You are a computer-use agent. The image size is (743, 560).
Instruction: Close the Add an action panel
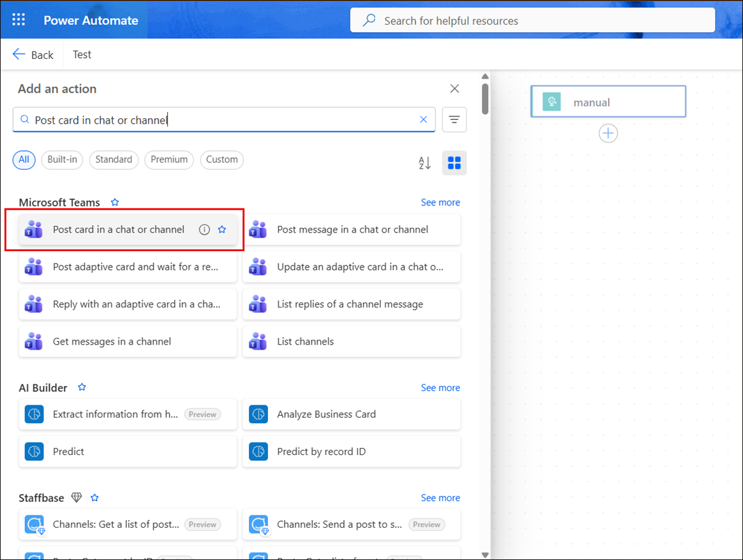[x=454, y=88]
